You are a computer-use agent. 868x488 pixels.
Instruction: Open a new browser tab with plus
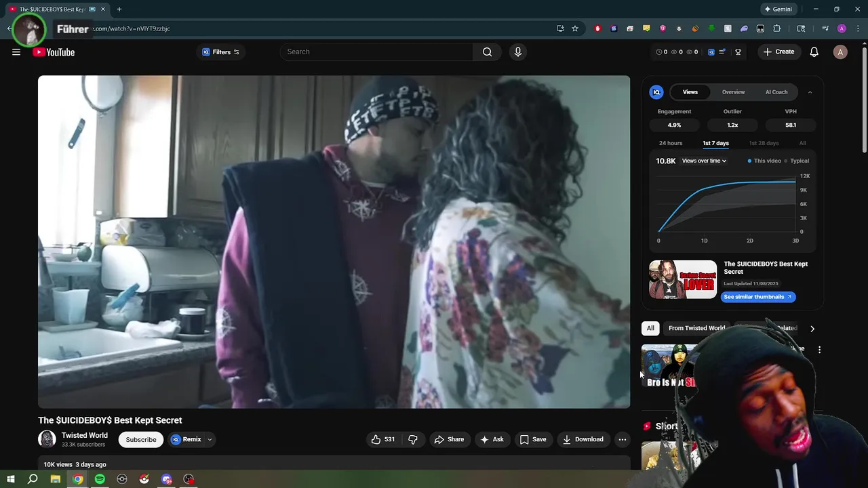(x=119, y=9)
